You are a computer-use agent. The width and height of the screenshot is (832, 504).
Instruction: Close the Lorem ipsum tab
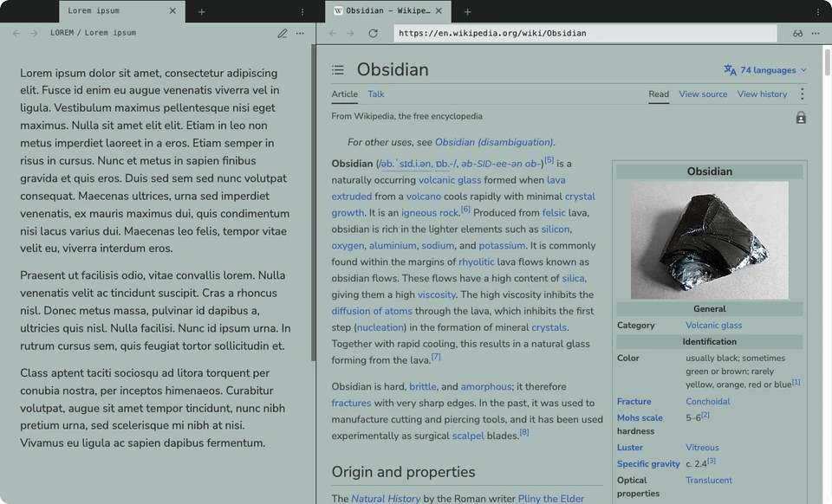pos(172,11)
